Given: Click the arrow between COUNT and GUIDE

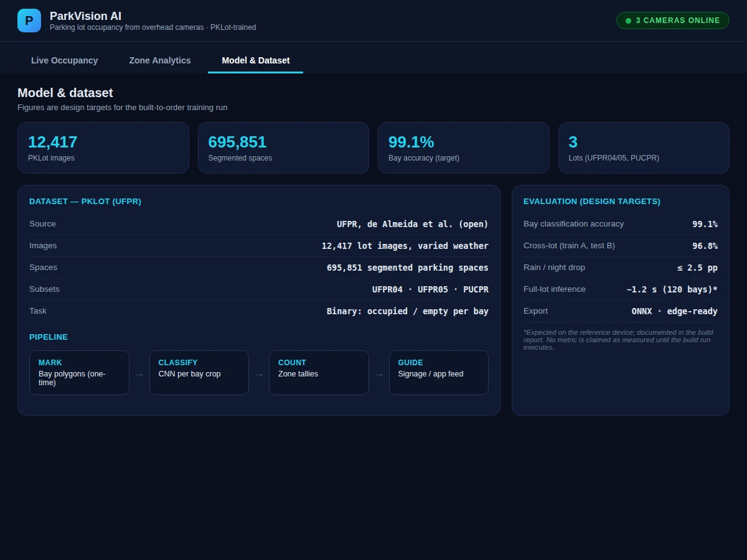Looking at the screenshot, I should 379,375.
